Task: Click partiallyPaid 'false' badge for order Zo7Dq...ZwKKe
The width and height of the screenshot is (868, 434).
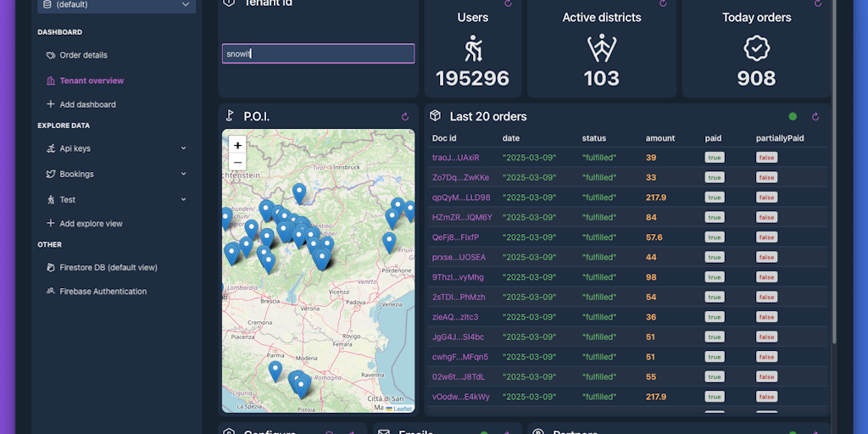Action: [766, 178]
